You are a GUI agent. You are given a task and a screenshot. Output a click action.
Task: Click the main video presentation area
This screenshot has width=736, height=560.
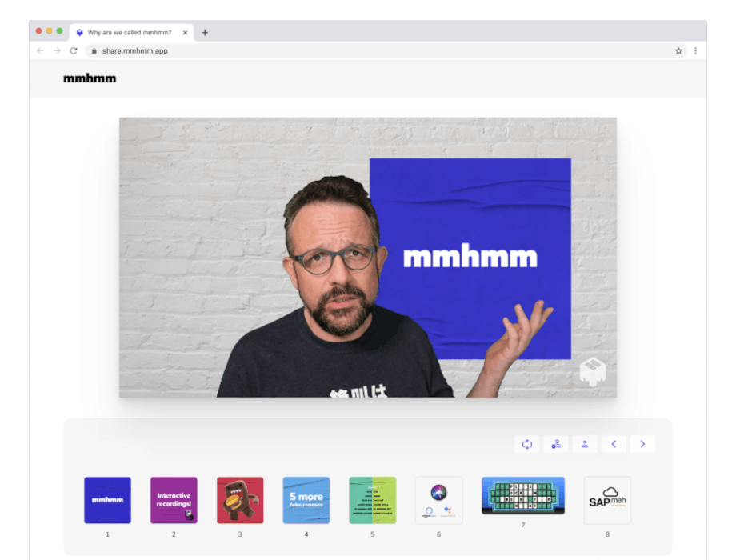pyautogui.click(x=367, y=258)
